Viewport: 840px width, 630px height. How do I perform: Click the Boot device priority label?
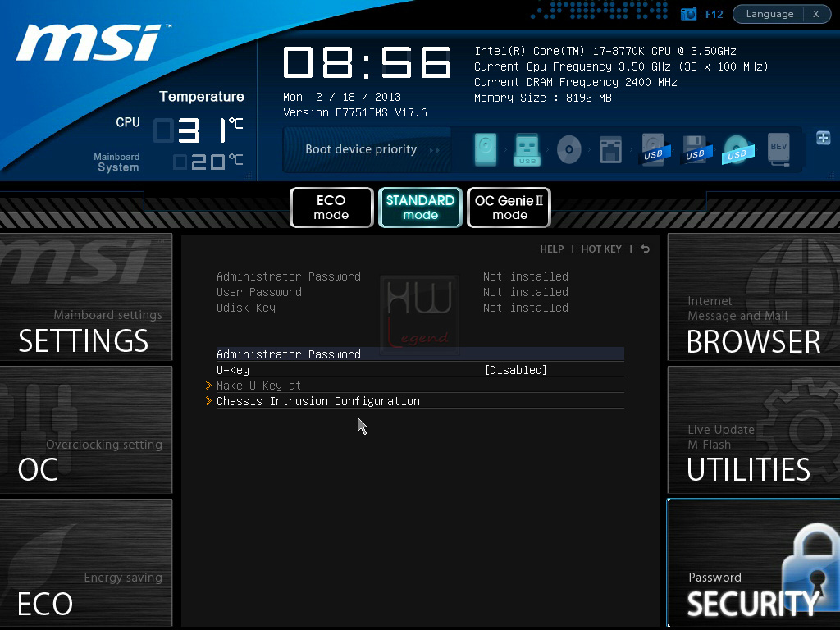coord(361,149)
